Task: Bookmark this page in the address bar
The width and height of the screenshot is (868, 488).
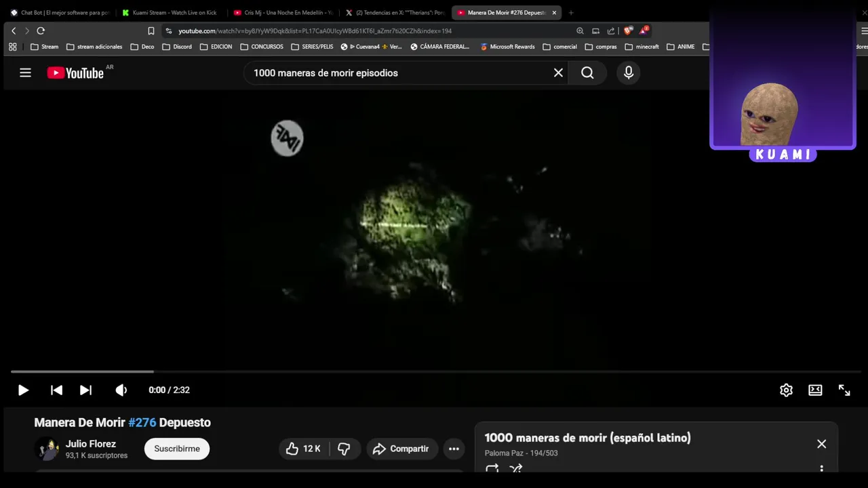Action: pos(151,30)
